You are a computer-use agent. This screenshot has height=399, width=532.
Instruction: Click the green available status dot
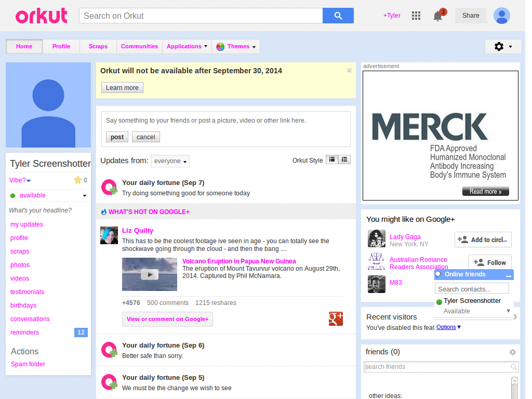tap(13, 195)
